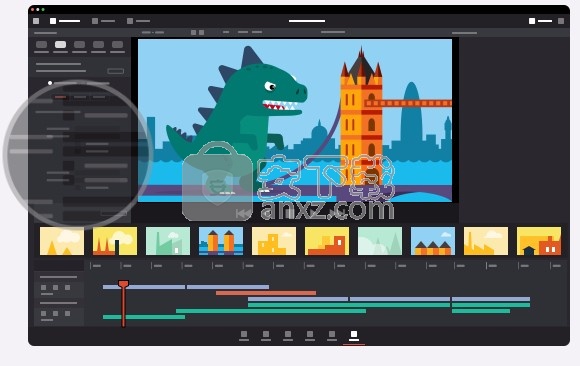Click the left icon of the secondary toolbar pair
This screenshot has width=580, height=366.
click(193, 33)
